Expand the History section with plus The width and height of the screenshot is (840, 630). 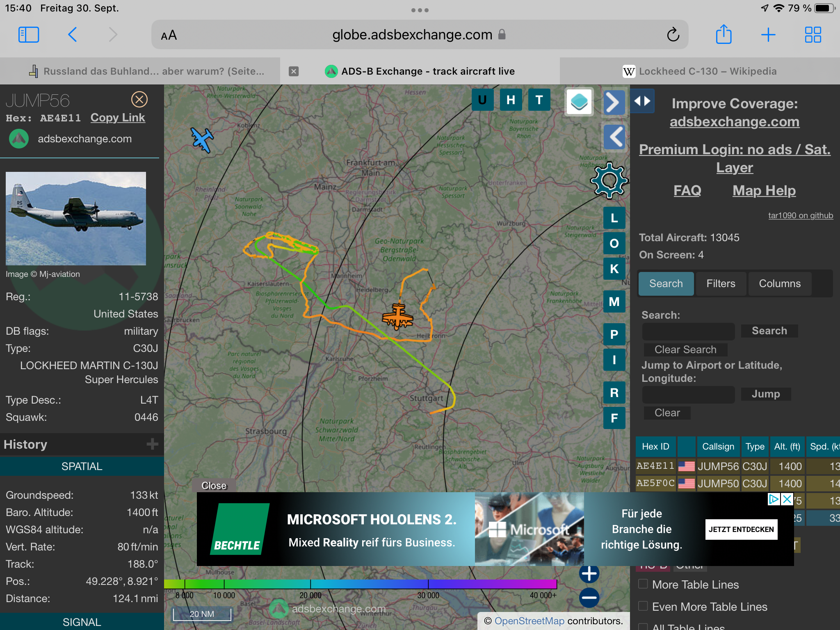pyautogui.click(x=152, y=444)
